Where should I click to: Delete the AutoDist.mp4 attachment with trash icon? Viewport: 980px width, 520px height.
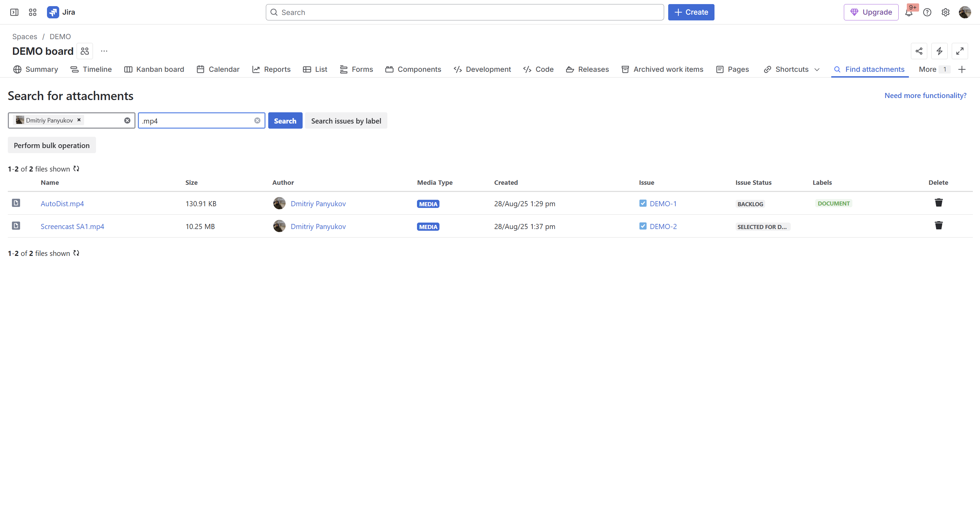click(x=938, y=203)
